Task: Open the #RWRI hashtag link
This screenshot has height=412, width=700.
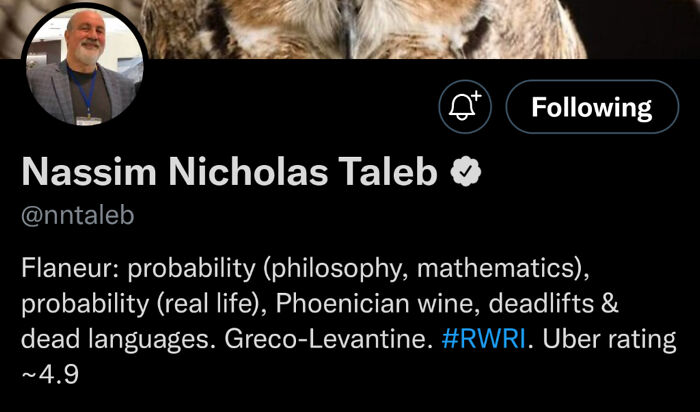Action: point(484,338)
